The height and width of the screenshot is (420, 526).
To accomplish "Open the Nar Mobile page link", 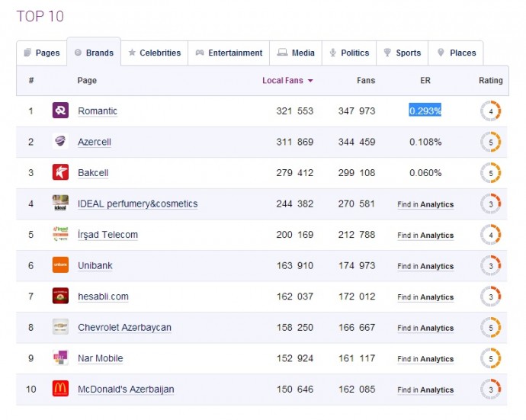I will point(101,358).
